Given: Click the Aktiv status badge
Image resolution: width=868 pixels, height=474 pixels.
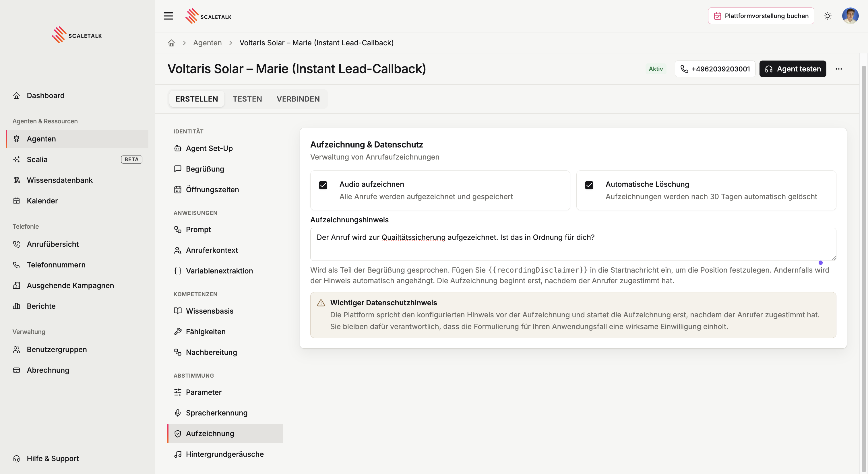Looking at the screenshot, I should tap(655, 69).
